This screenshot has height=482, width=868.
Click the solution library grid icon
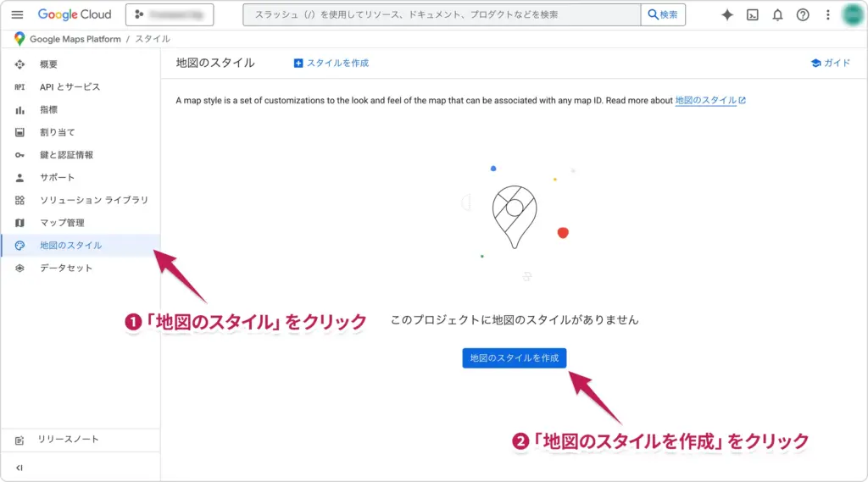tap(20, 200)
